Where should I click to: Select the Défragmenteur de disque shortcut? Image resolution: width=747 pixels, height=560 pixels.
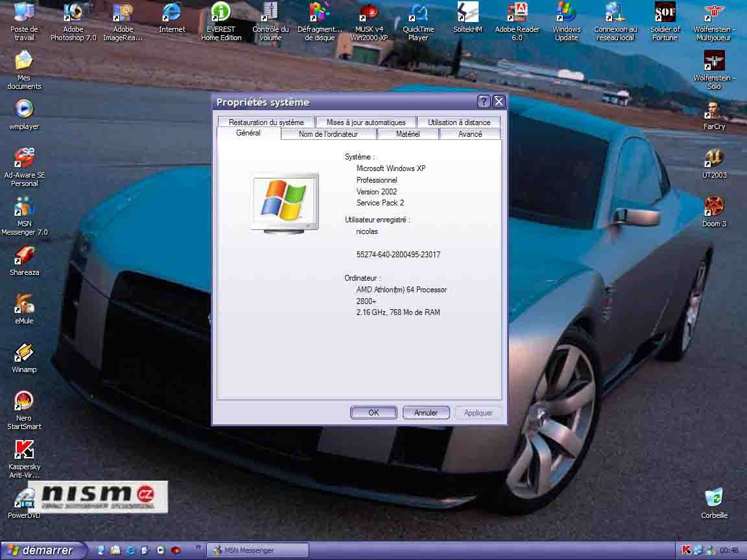tap(320, 21)
